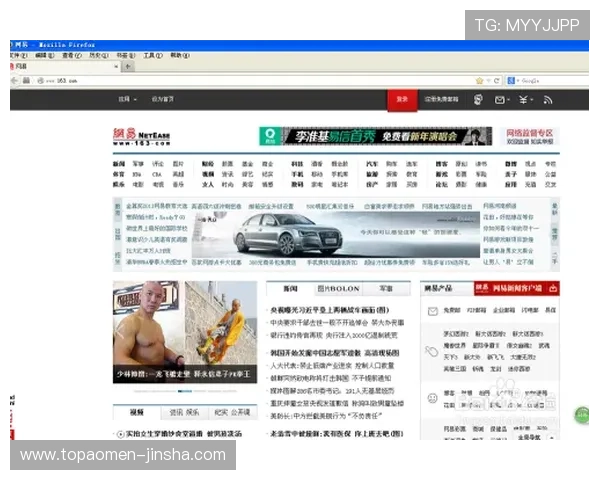Viewport: 600px width, 480px height.
Task: Open the 书签 (Bookmarks) menu
Action: 126,55
